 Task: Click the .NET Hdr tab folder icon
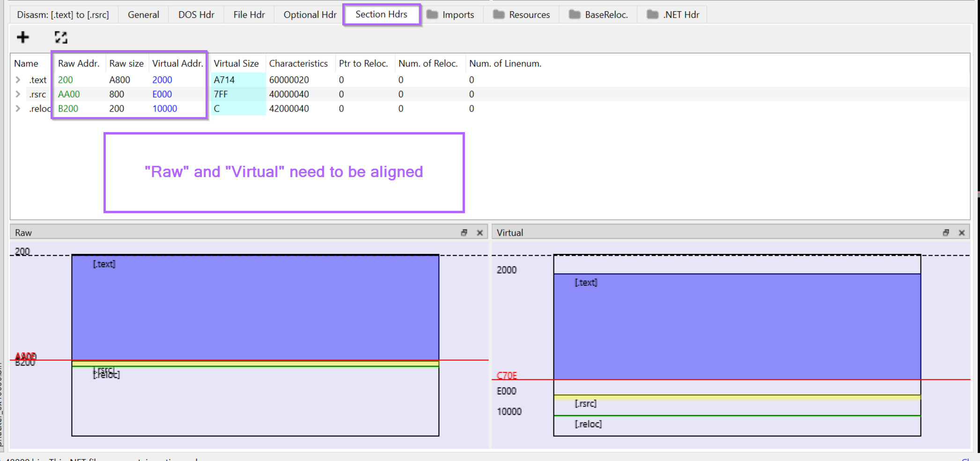coord(652,15)
